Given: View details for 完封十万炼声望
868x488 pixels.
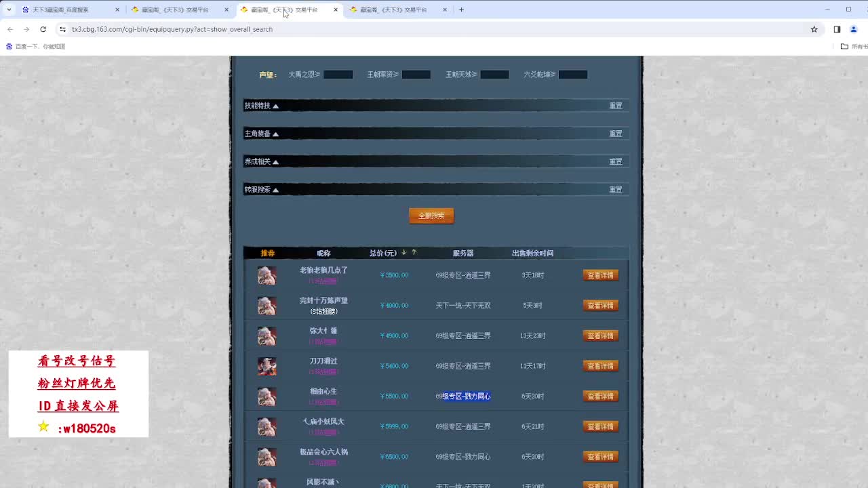Looking at the screenshot, I should point(601,306).
